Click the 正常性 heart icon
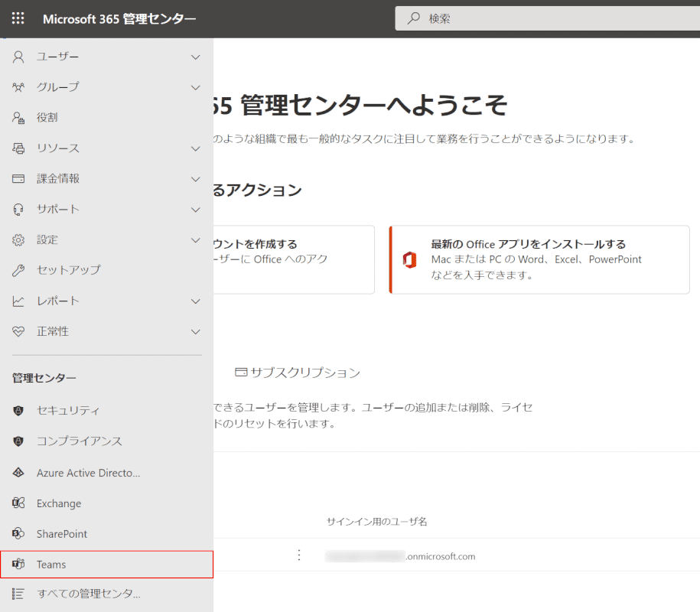700x612 pixels. pos(18,331)
